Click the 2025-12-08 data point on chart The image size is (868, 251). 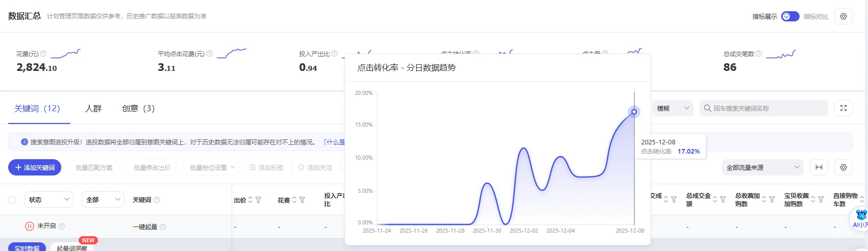click(634, 111)
